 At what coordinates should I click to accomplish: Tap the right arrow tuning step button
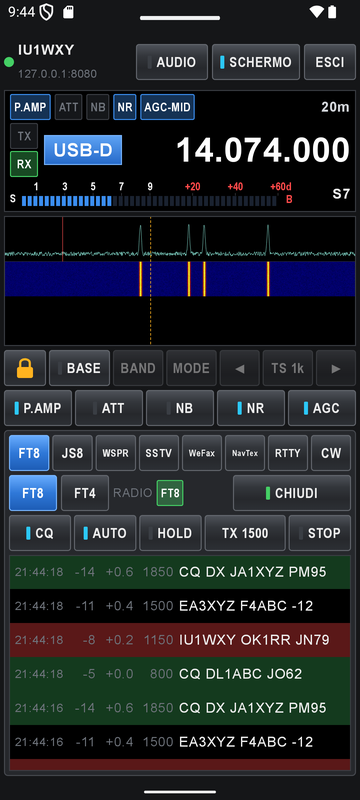click(336, 368)
